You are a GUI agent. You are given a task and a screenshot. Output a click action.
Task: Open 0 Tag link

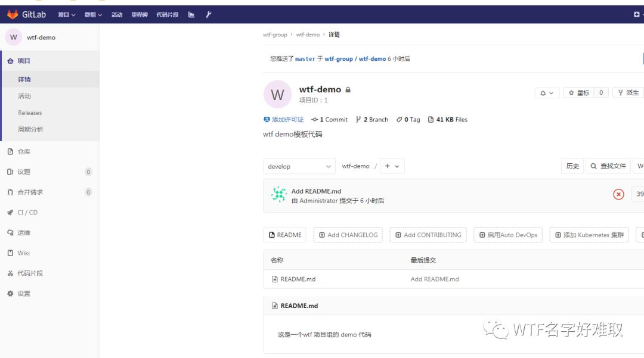tap(408, 120)
